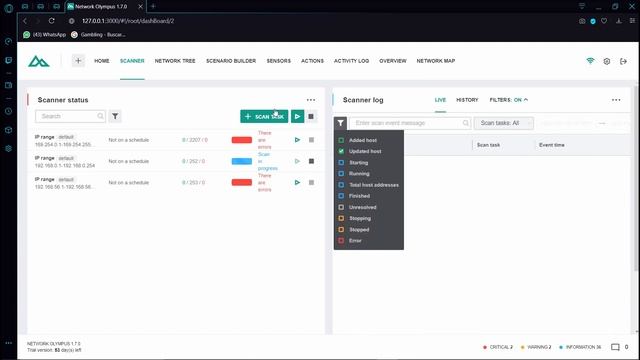Open the Scan tasks: All dropdown
Viewport: 640px width, 360px height.
point(504,123)
